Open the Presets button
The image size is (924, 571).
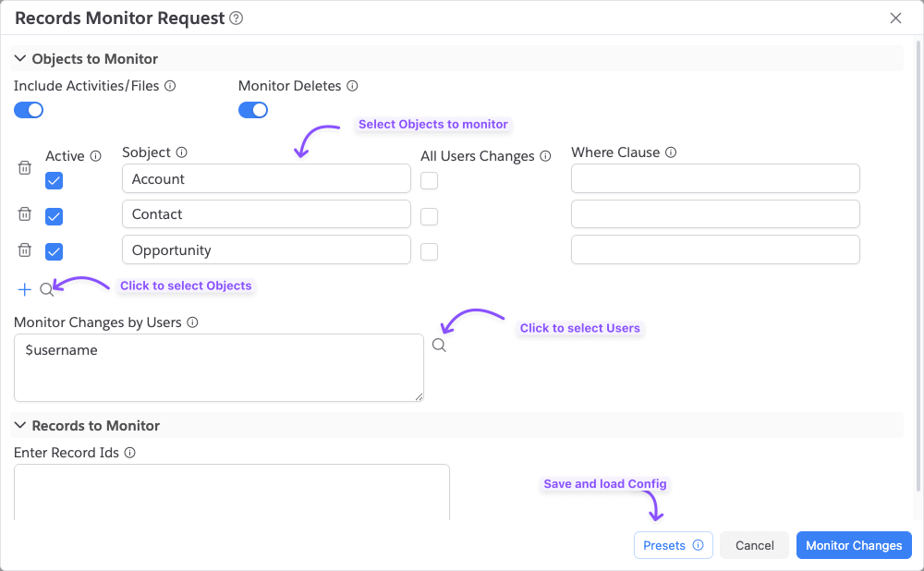pyautogui.click(x=673, y=545)
